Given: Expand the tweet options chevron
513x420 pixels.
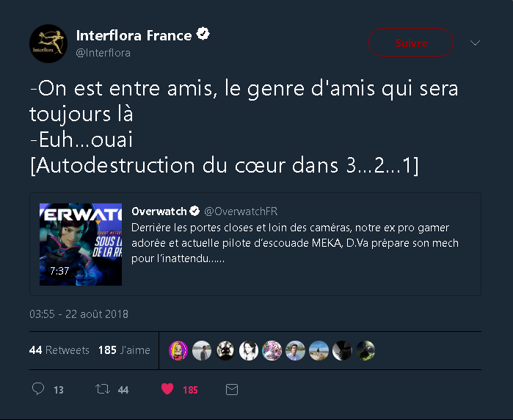Looking at the screenshot, I should (x=475, y=43).
